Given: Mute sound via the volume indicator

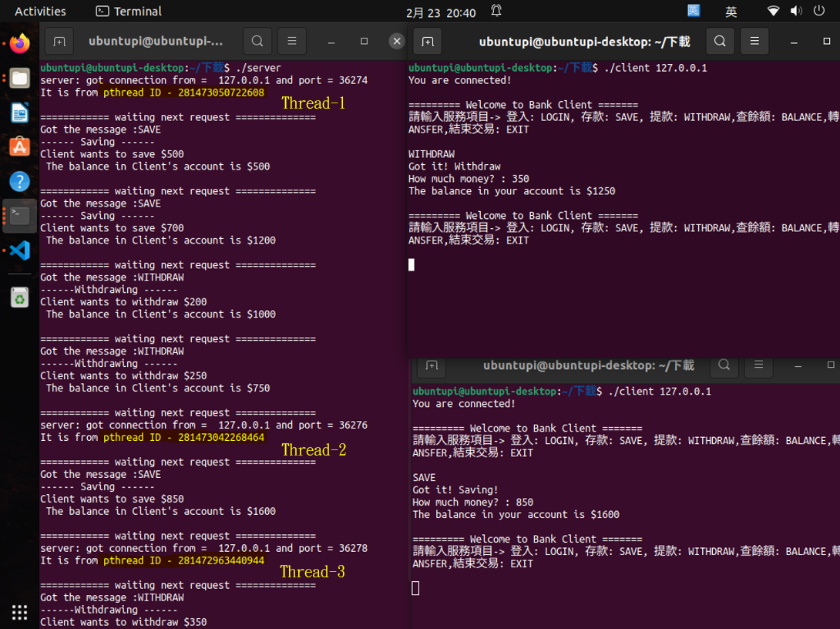Looking at the screenshot, I should (796, 11).
